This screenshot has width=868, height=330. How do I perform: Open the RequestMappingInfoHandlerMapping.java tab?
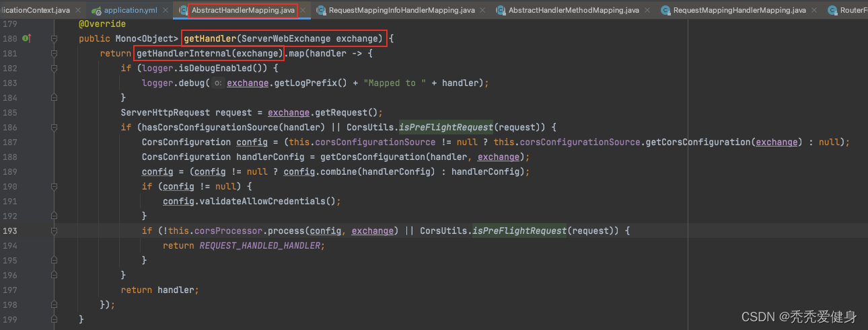[x=402, y=10]
